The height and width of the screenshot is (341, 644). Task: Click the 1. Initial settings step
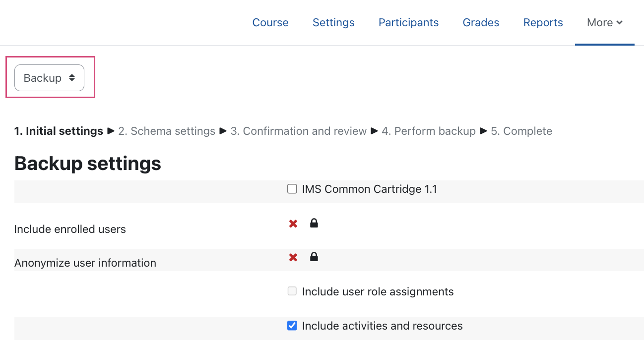pyautogui.click(x=59, y=131)
